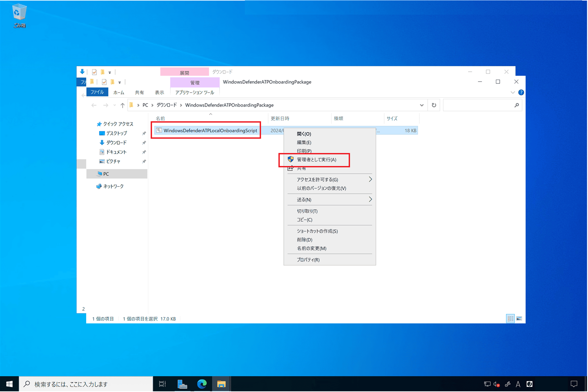
Task: Open デスクトップ in the navigation pane
Action: click(117, 133)
